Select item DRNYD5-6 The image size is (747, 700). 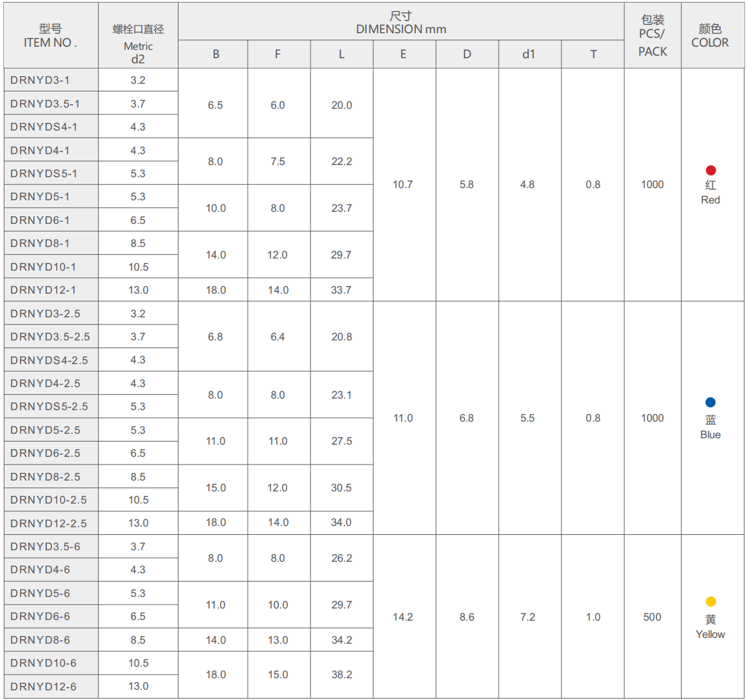40,593
